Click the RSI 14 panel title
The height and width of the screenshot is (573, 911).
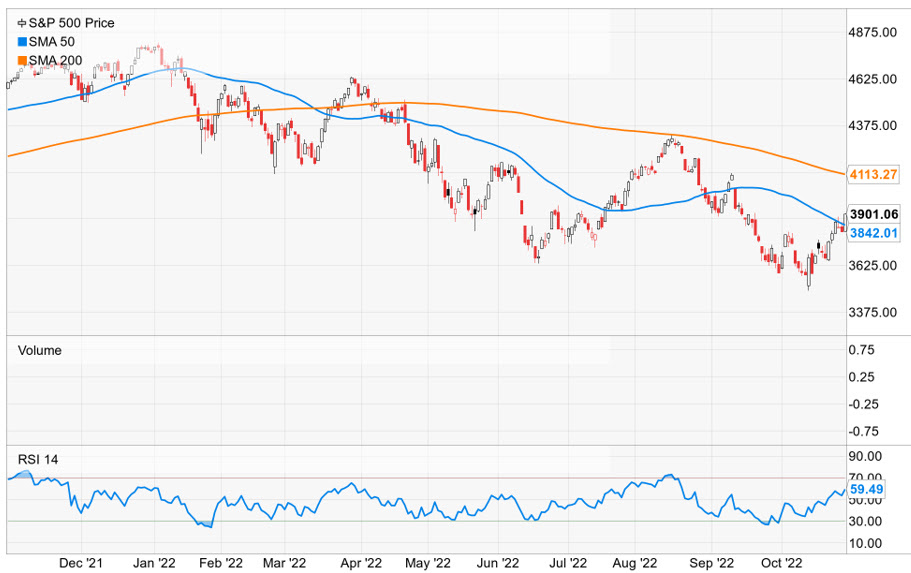point(40,459)
